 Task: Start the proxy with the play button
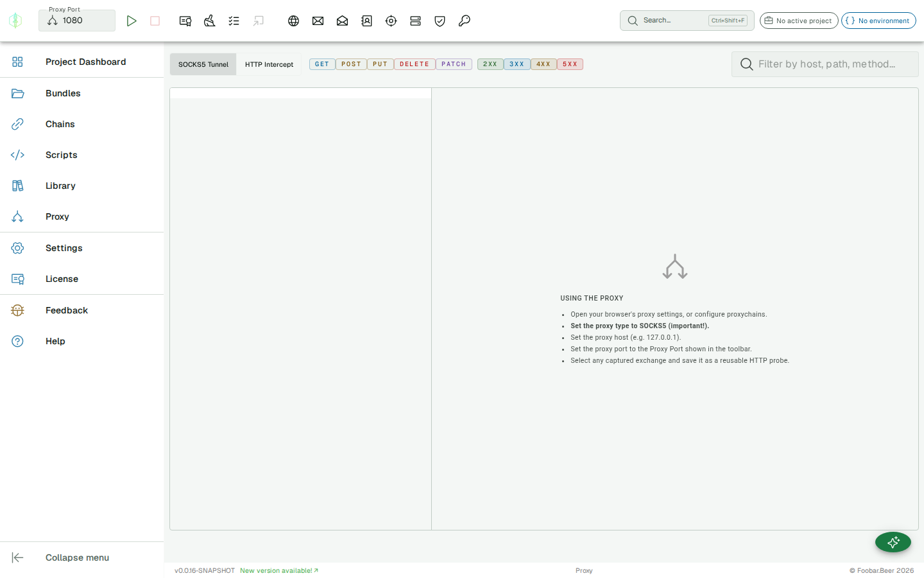(132, 21)
